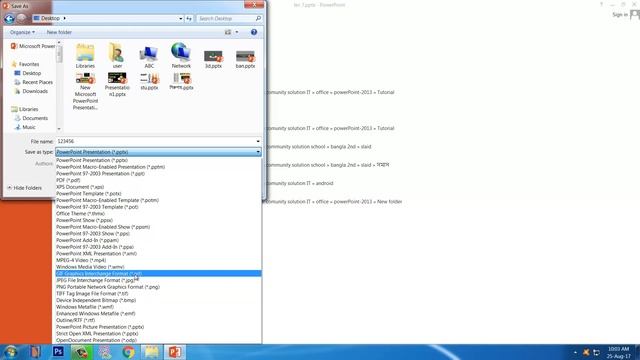
Task: Open the Organize menu
Action: [22, 32]
